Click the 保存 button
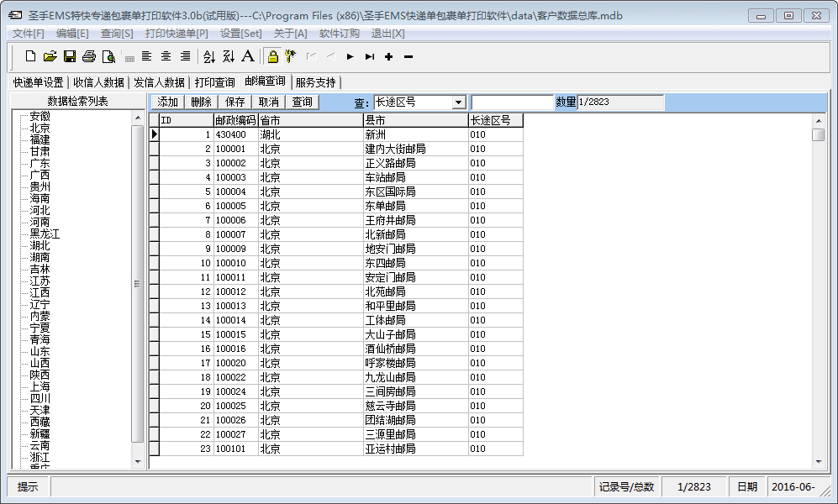The image size is (838, 504). (235, 102)
